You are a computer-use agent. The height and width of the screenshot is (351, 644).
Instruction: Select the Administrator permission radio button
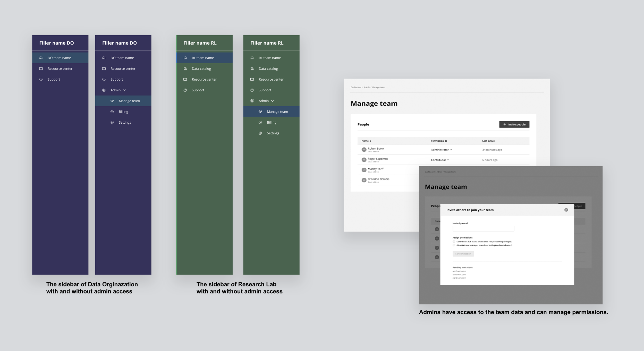(x=454, y=245)
